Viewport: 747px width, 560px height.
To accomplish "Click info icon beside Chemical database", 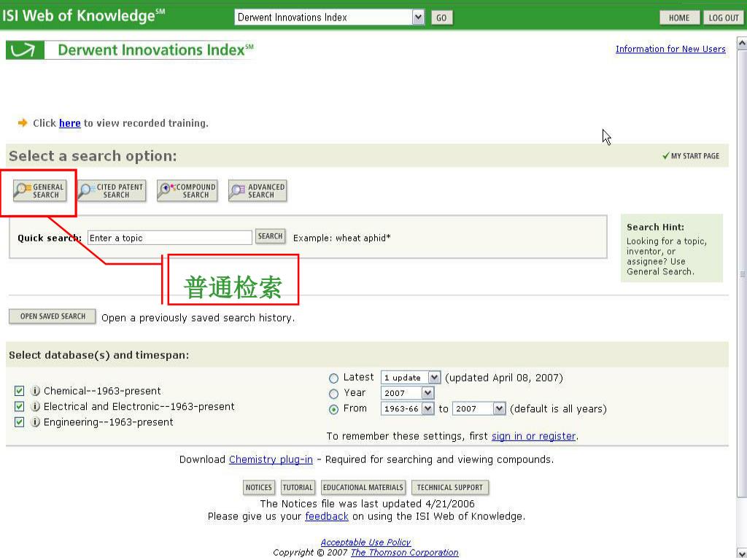I will pos(35,391).
